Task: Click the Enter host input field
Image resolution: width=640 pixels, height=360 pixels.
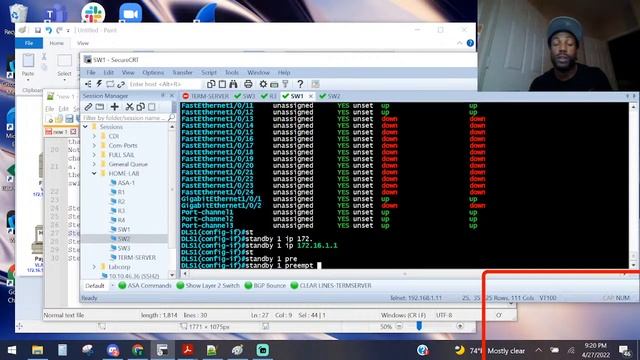Action: (x=163, y=84)
